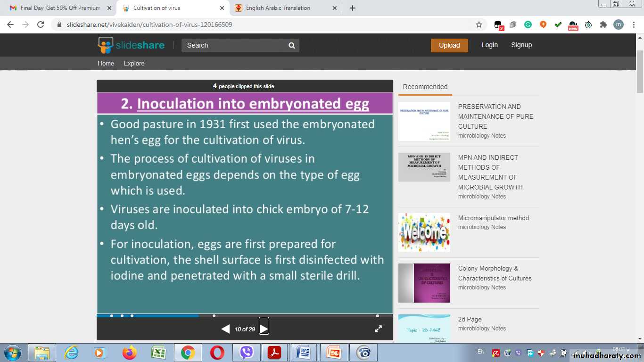Open Explore in navigation bar
Screen dimensions: 644x362
[134, 63]
